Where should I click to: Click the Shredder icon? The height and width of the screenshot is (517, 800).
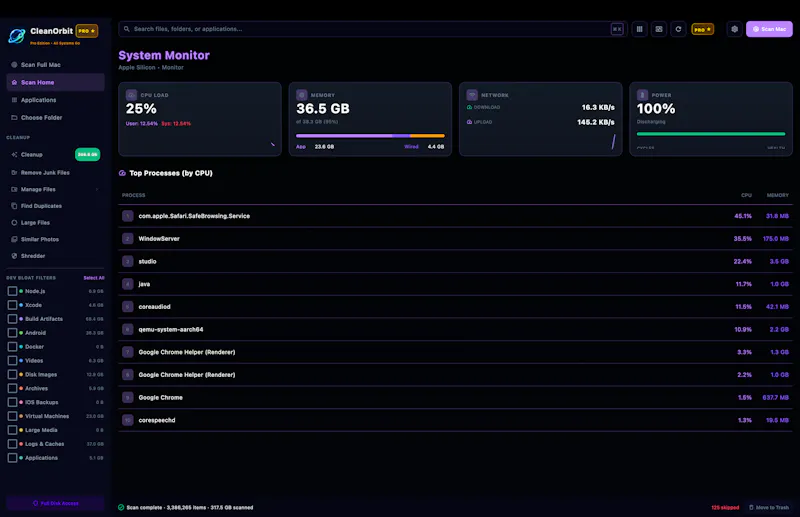pos(14,256)
